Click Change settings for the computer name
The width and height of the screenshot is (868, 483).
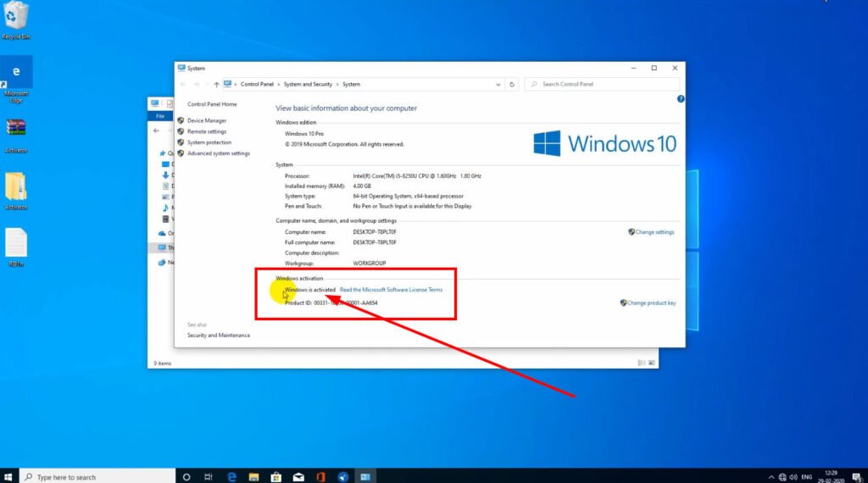[654, 232]
